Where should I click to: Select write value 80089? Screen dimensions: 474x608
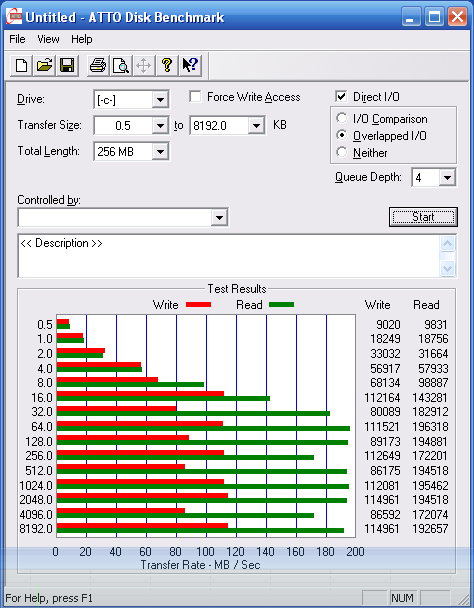[385, 411]
